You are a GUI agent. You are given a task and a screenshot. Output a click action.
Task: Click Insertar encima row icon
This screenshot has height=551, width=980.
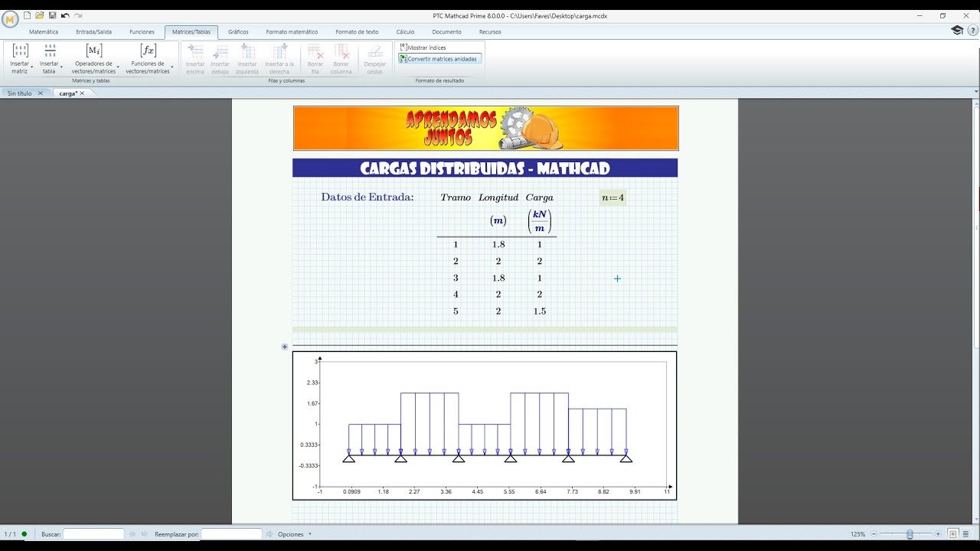[195, 51]
